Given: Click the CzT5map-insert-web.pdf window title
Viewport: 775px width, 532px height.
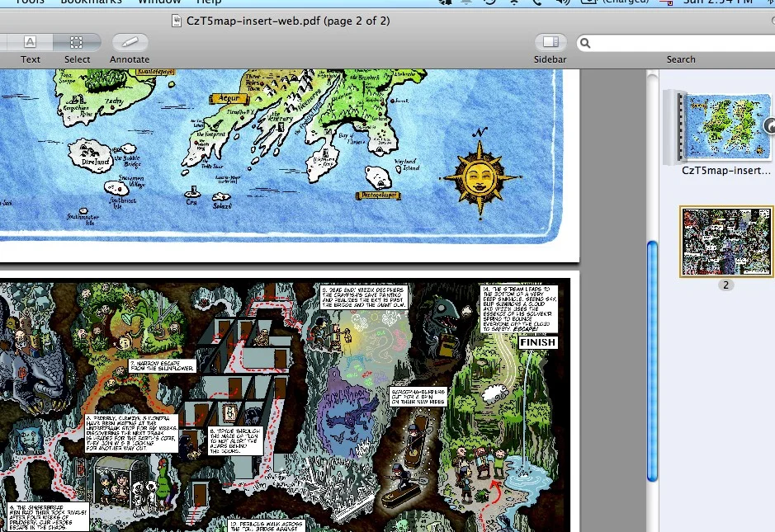Looking at the screenshot, I should pyautogui.click(x=288, y=21).
